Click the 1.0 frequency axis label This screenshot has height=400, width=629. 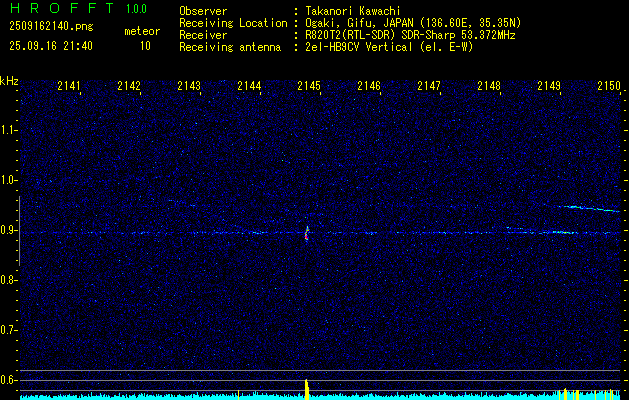pos(7,180)
